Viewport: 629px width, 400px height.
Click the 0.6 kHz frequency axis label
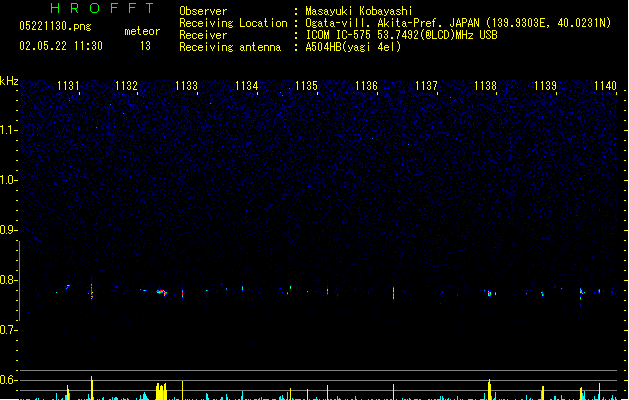click(x=8, y=380)
